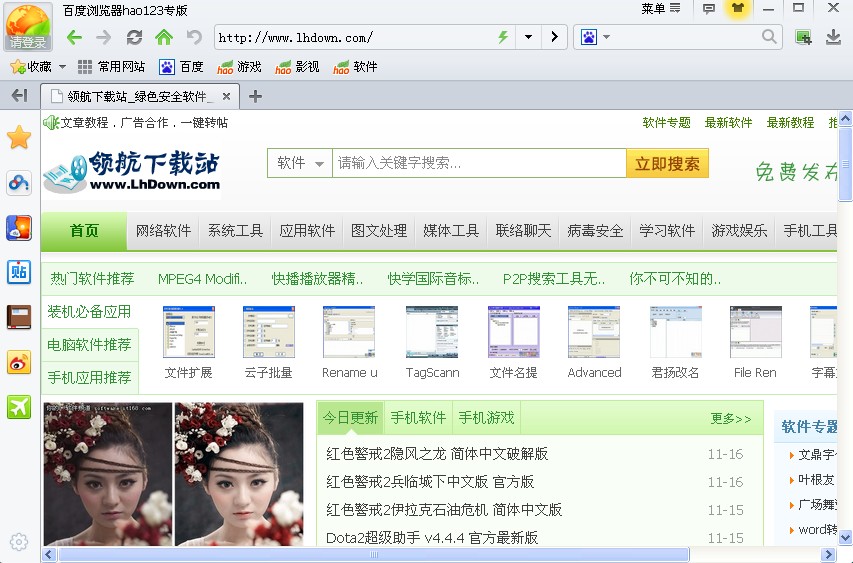
Task: Open the search engine selector dropdown
Action: pyautogui.click(x=607, y=37)
